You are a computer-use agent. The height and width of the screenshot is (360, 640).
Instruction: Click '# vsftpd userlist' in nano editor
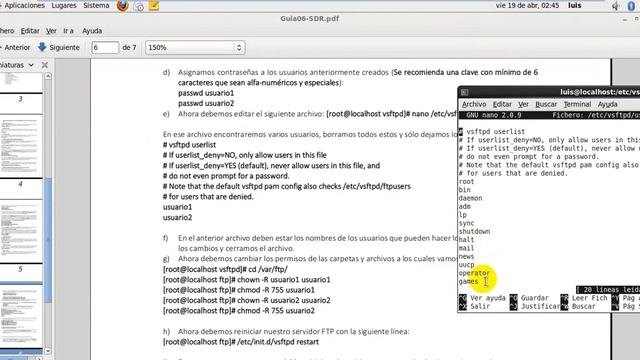point(492,132)
